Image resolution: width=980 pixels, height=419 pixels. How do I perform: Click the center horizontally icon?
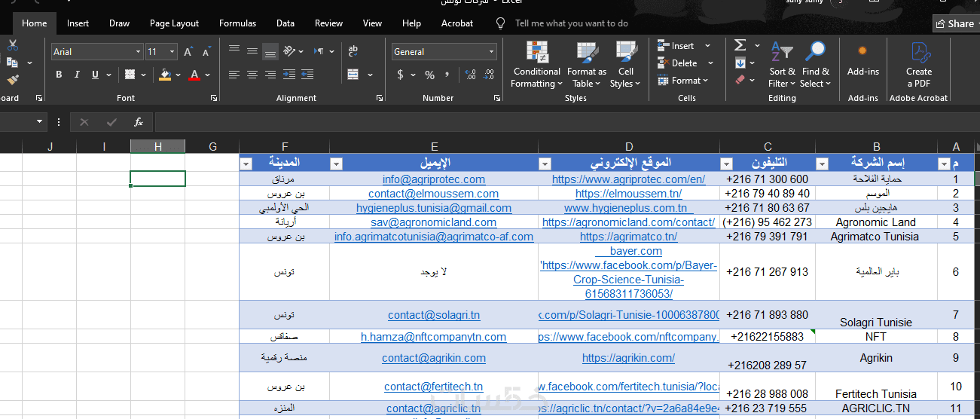[252, 75]
